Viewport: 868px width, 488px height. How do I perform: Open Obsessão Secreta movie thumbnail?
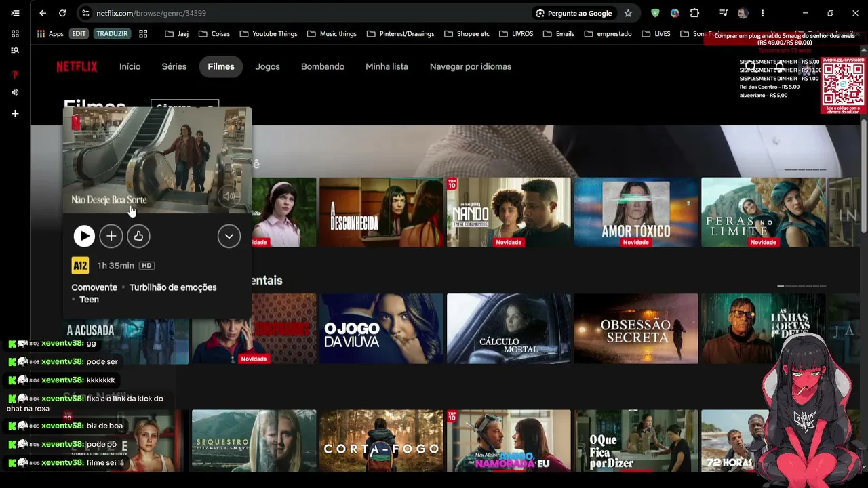point(636,329)
